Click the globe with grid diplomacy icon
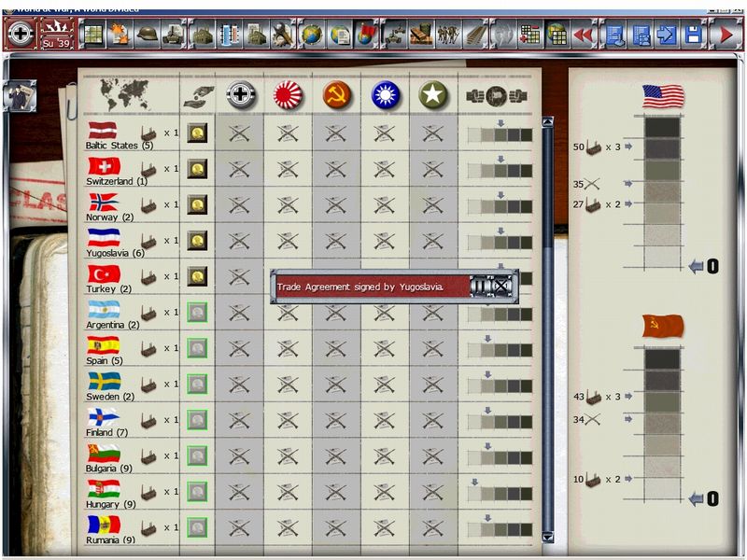Screen dimensions: 747x560 point(557,35)
